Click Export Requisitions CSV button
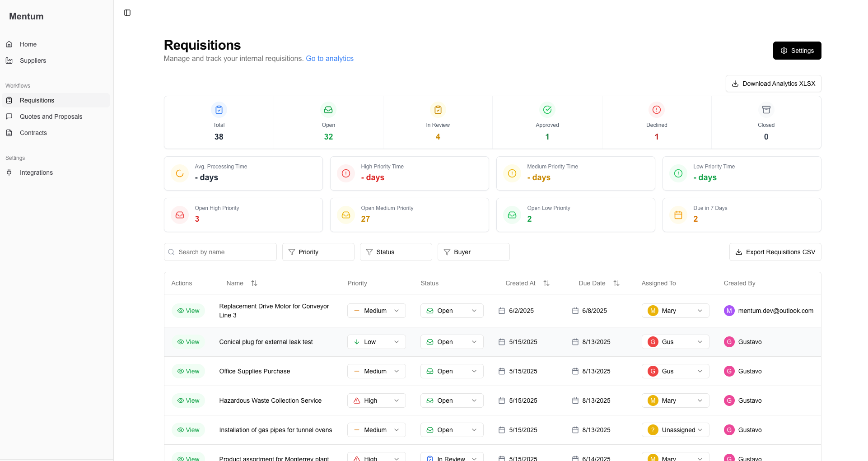The image size is (868, 461). click(x=775, y=252)
